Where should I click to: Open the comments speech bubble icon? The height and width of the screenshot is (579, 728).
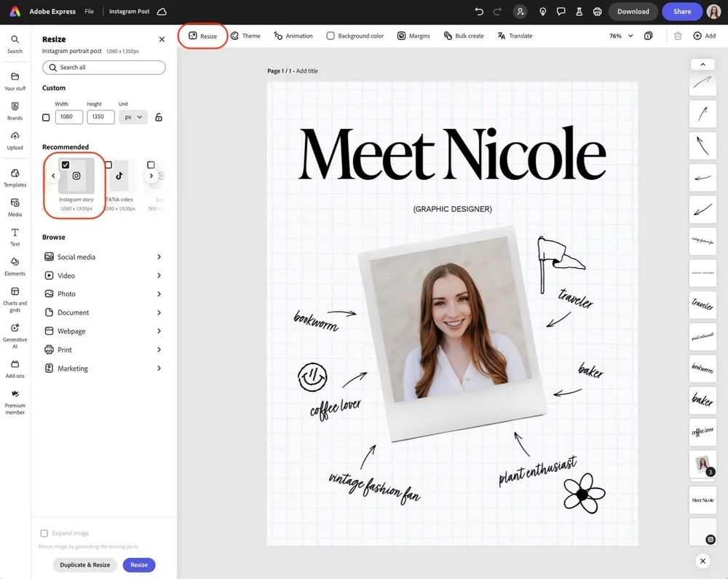(x=561, y=12)
